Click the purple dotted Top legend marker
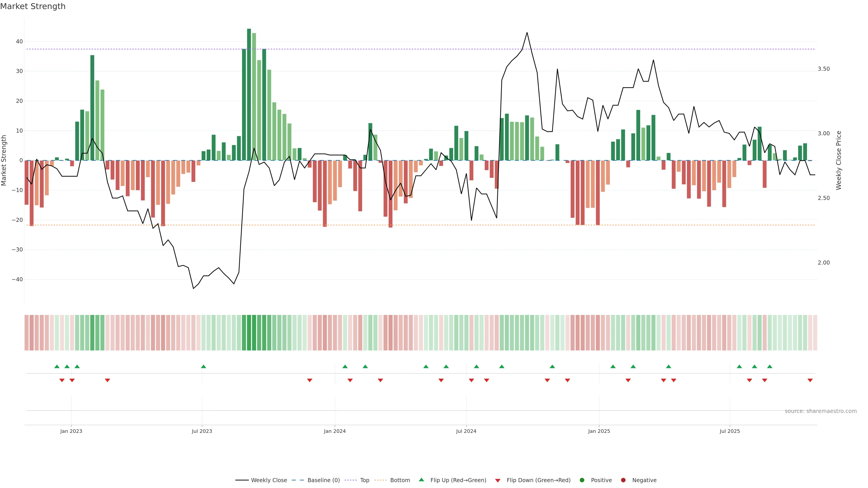Image resolution: width=868 pixels, height=488 pixels. (x=350, y=480)
